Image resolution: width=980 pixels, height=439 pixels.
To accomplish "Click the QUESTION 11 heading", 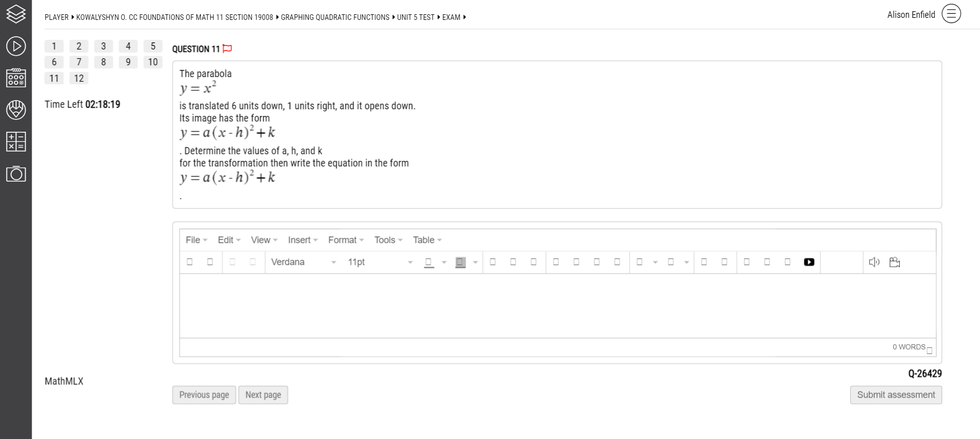I will [196, 49].
